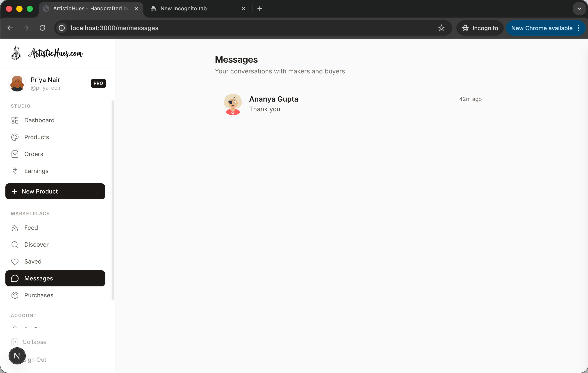Click the Products palette icon
This screenshot has height=373, width=588.
(15, 137)
